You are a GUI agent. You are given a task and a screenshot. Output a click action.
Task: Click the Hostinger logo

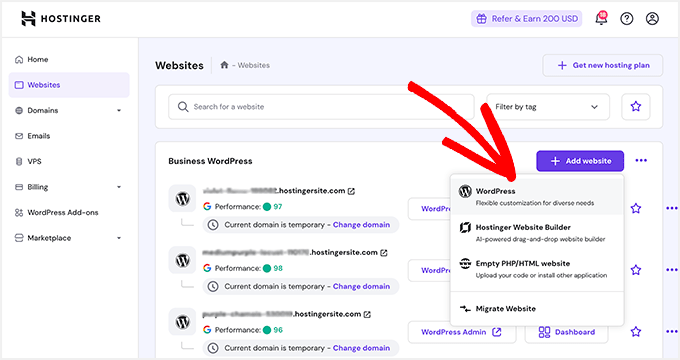[61, 19]
